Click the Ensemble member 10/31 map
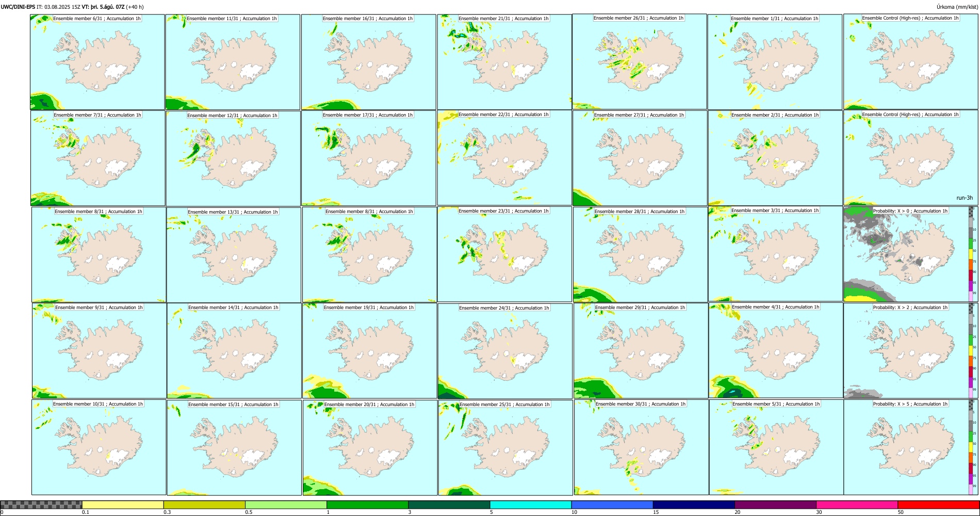This screenshot has height=516, width=980. click(99, 447)
